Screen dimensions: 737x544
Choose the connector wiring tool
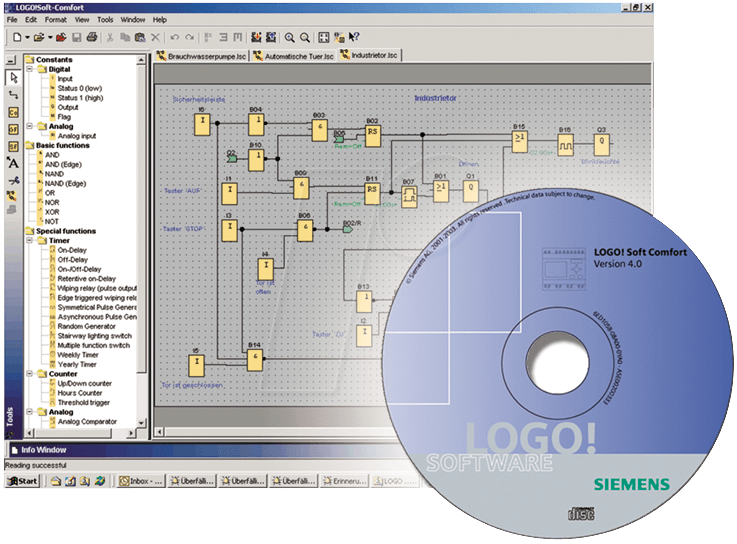pyautogui.click(x=14, y=95)
